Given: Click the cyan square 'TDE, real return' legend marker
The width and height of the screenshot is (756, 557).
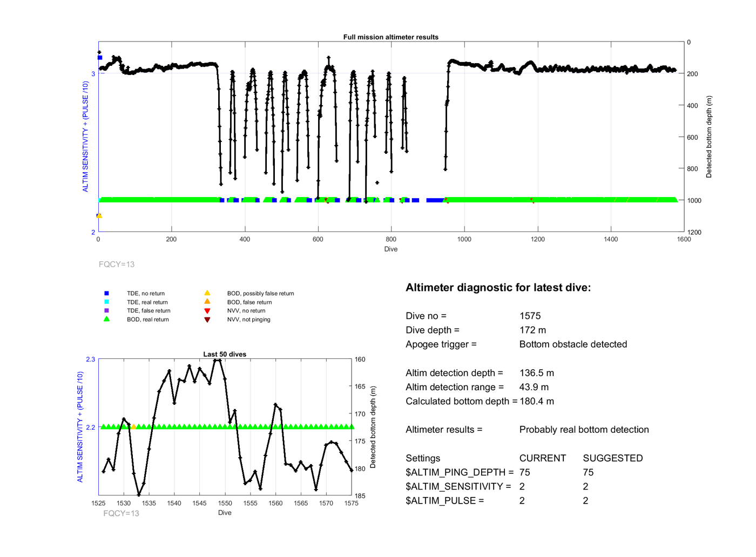Looking at the screenshot, I should coord(106,302).
